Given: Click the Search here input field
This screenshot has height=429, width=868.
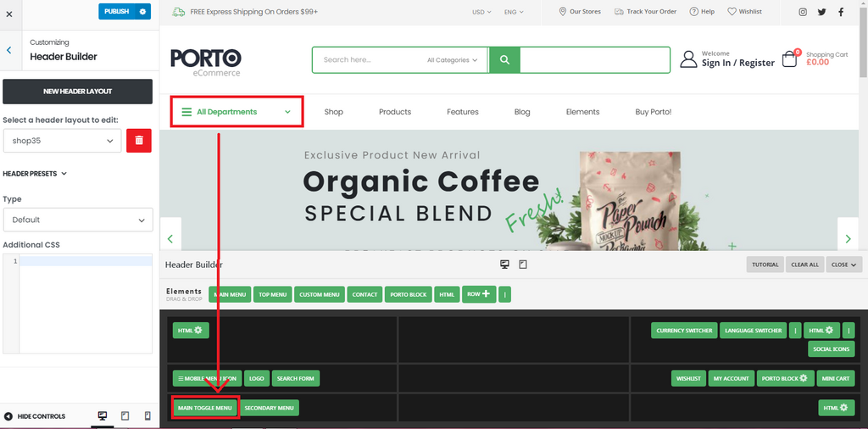Looking at the screenshot, I should pos(368,60).
